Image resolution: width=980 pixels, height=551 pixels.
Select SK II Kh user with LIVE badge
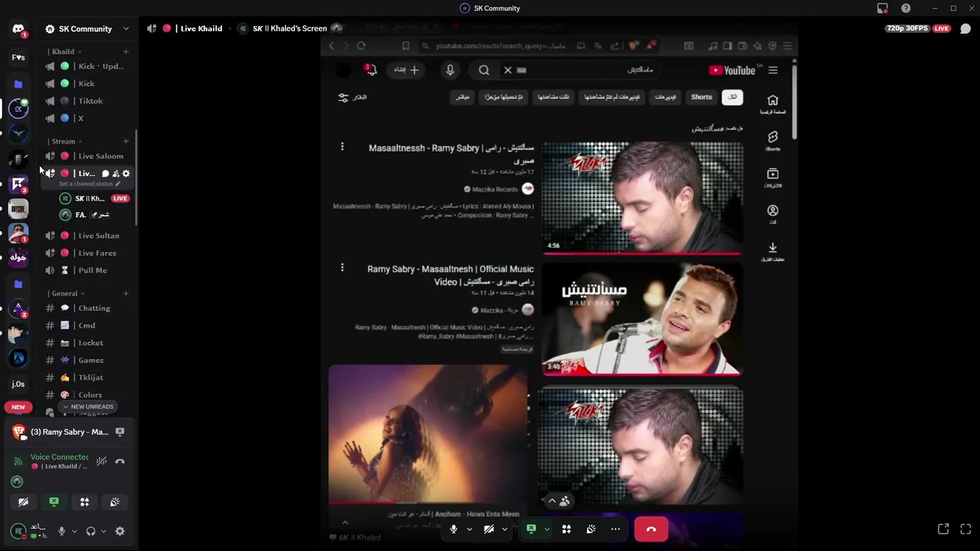point(94,199)
